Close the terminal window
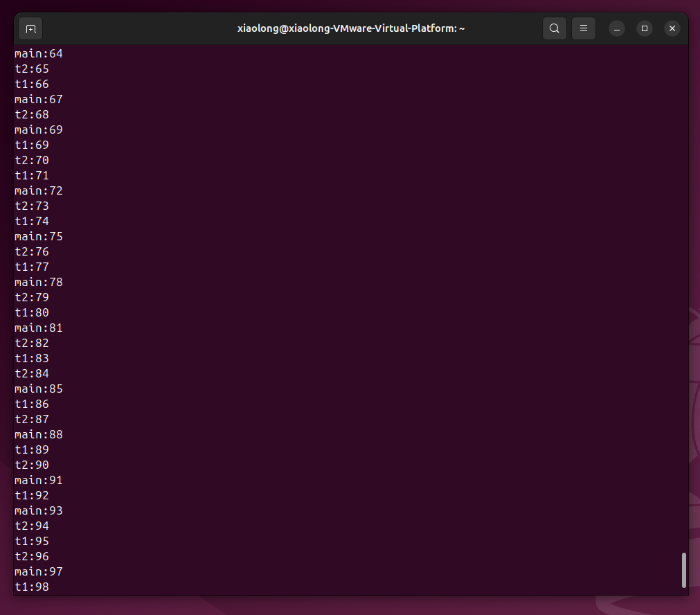The width and height of the screenshot is (700, 615). coord(672,28)
